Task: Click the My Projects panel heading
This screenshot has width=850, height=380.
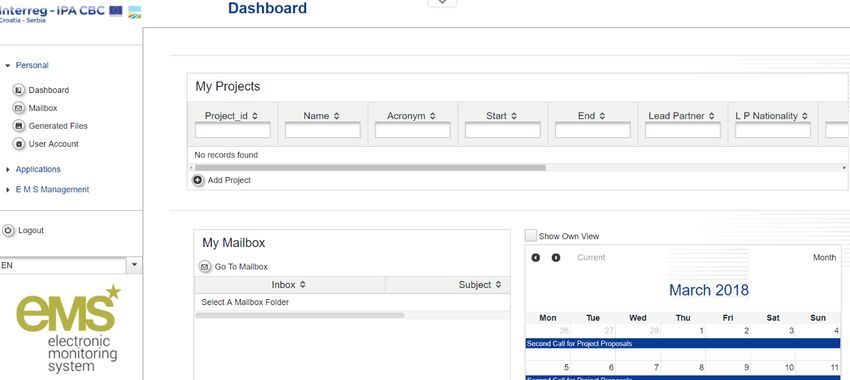Action: (x=228, y=87)
